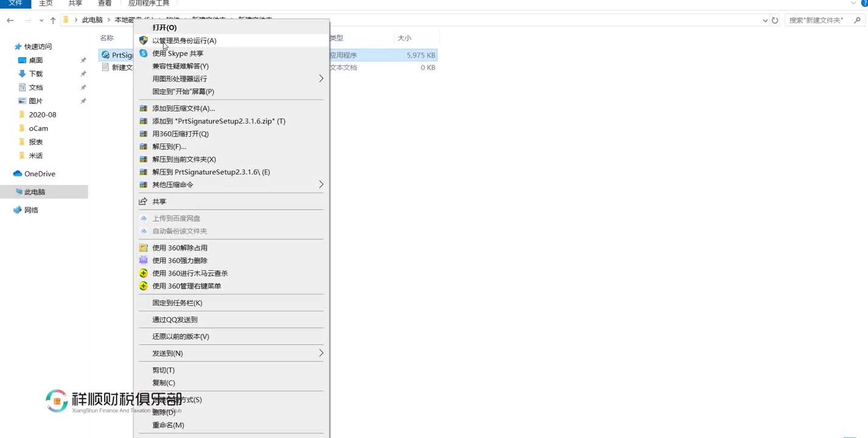Open the 主页 ribbon tab
Viewport: 868px width, 438px height.
coord(46,4)
